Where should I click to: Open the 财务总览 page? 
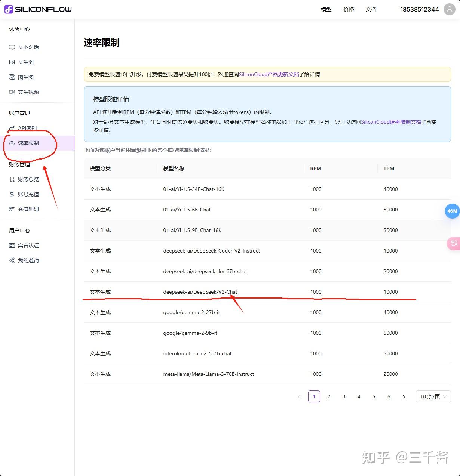(28, 179)
